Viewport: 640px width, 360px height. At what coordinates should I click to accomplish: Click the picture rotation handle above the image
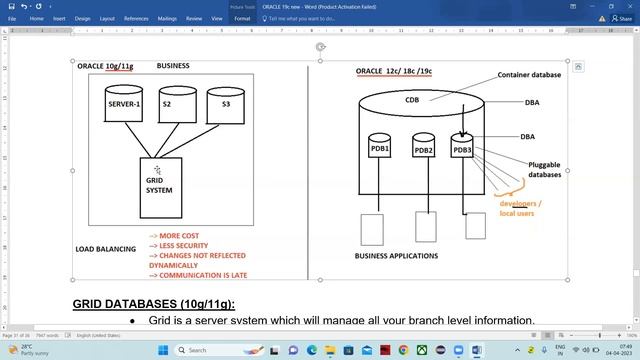click(x=320, y=47)
